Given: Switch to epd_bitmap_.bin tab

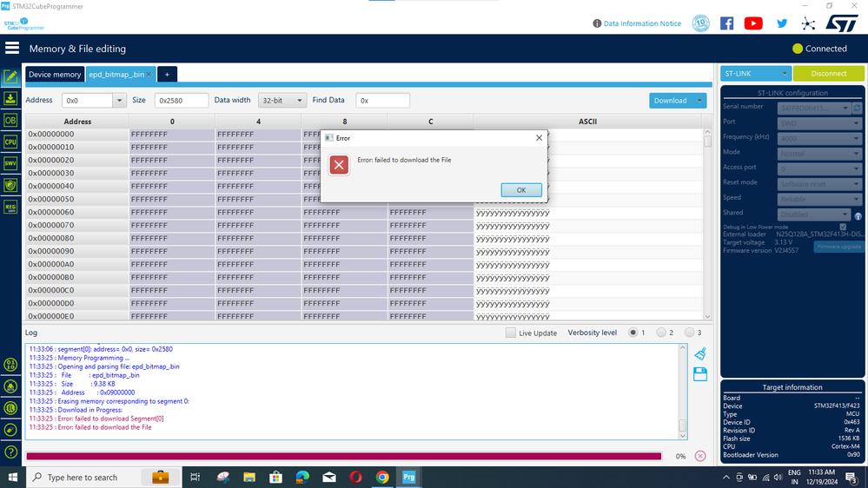Looking at the screenshot, I should pos(116,74).
